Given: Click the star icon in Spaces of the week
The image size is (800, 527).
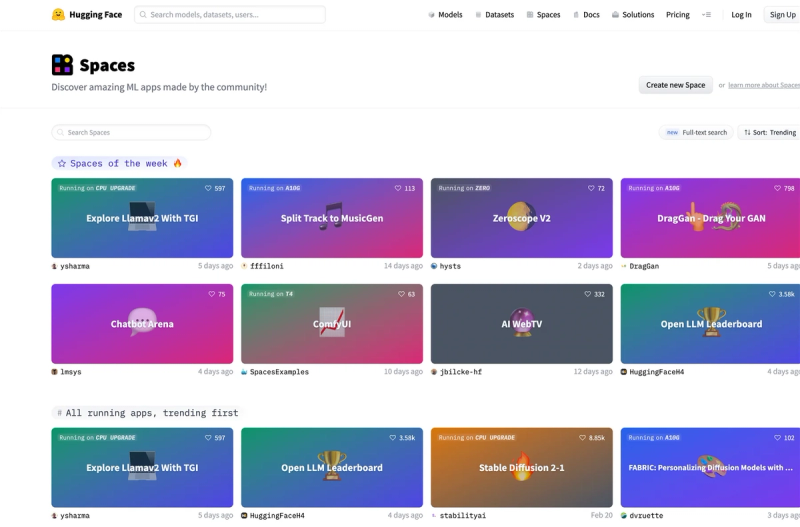Looking at the screenshot, I should tap(62, 163).
